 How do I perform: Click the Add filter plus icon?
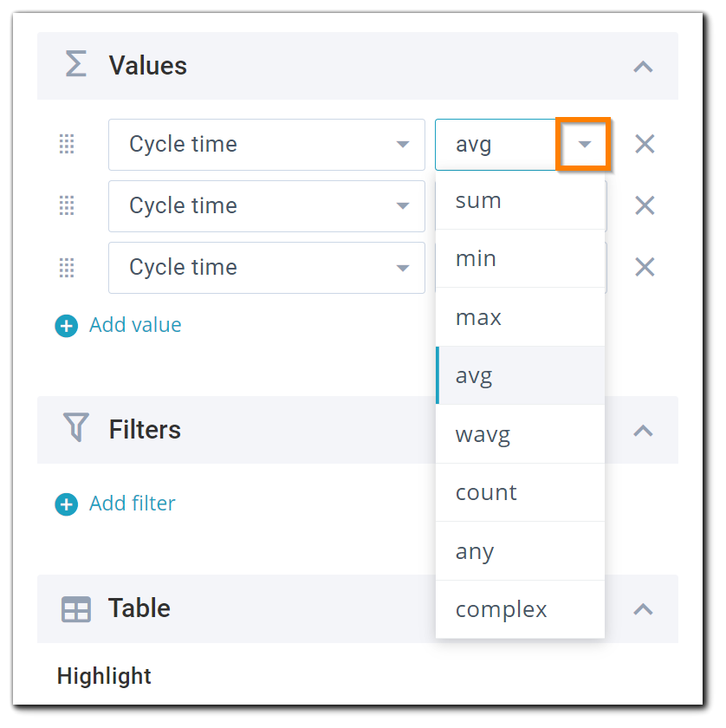[67, 504]
